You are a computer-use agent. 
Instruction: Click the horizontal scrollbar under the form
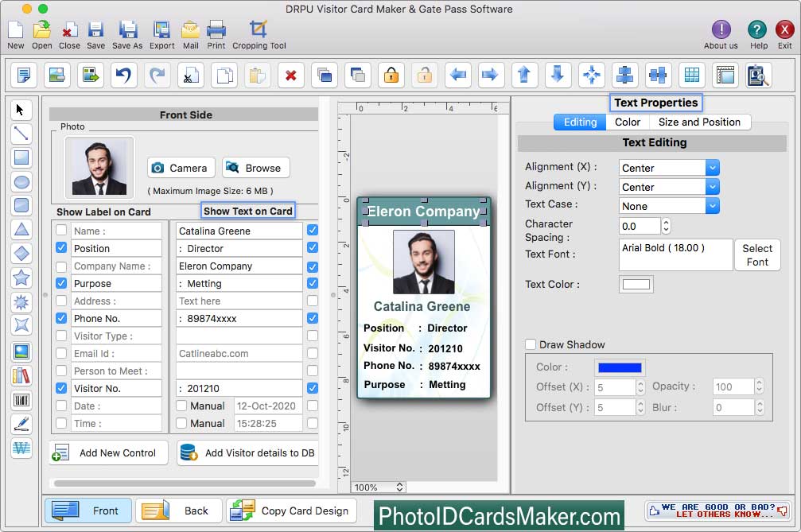click(x=185, y=483)
